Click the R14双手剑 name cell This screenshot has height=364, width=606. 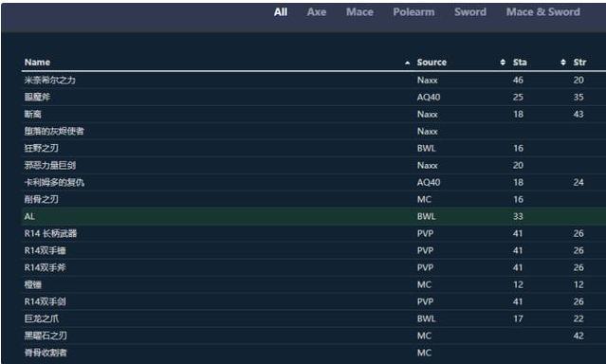click(45, 301)
